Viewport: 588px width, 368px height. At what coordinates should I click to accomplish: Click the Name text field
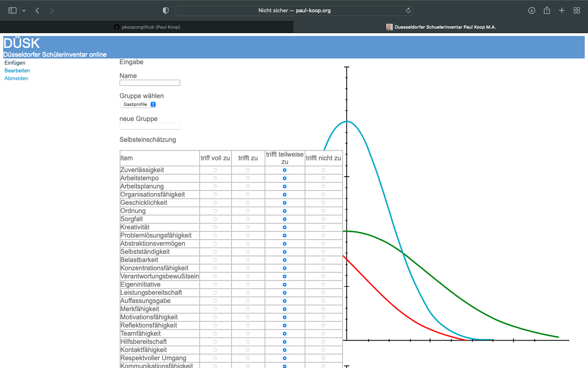coord(149,83)
